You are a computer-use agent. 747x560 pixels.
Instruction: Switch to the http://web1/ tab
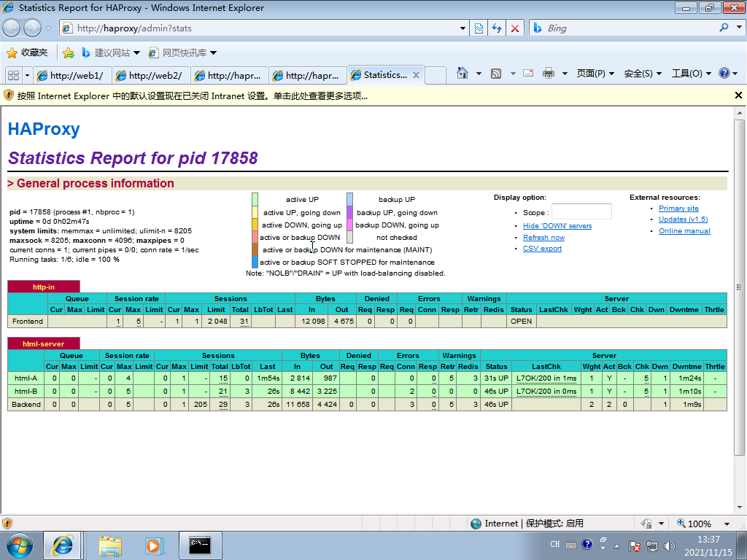pos(71,75)
